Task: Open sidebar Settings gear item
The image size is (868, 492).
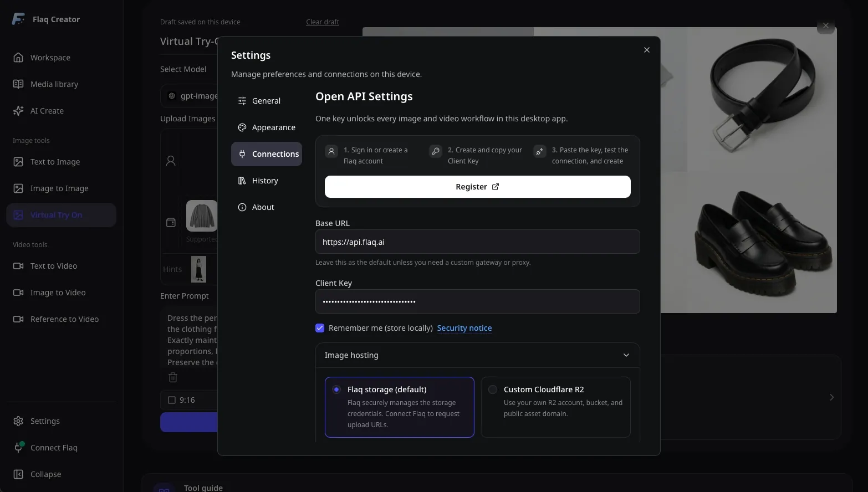Action: click(61, 421)
